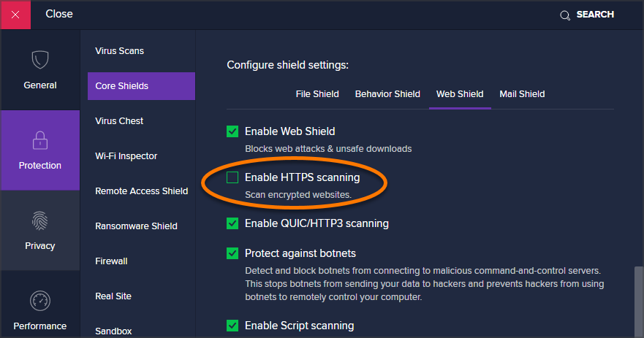Open Ransomware Shield settings
The width and height of the screenshot is (644, 338).
coord(137,226)
